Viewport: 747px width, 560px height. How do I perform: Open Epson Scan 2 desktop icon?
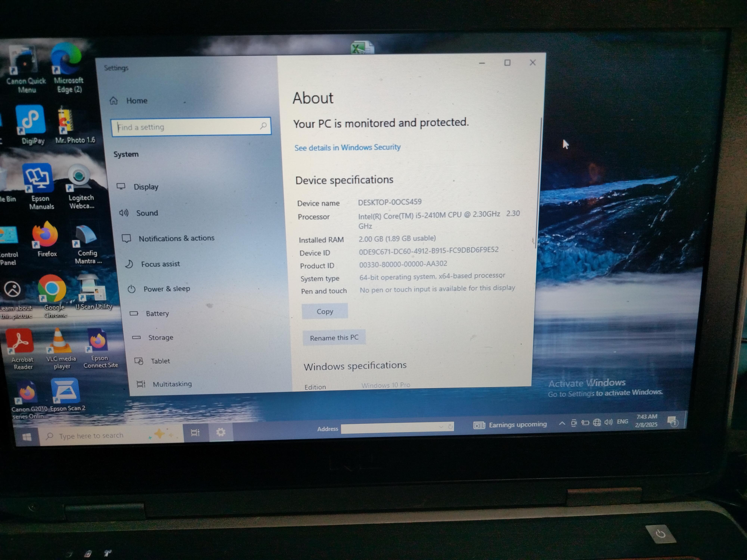tap(67, 395)
